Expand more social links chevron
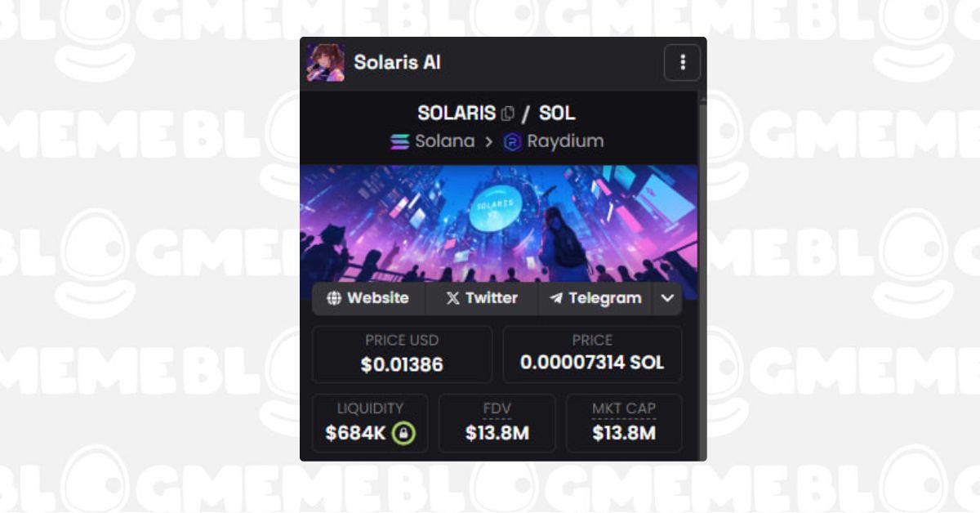Screen dimensions: 980x513 tap(667, 298)
